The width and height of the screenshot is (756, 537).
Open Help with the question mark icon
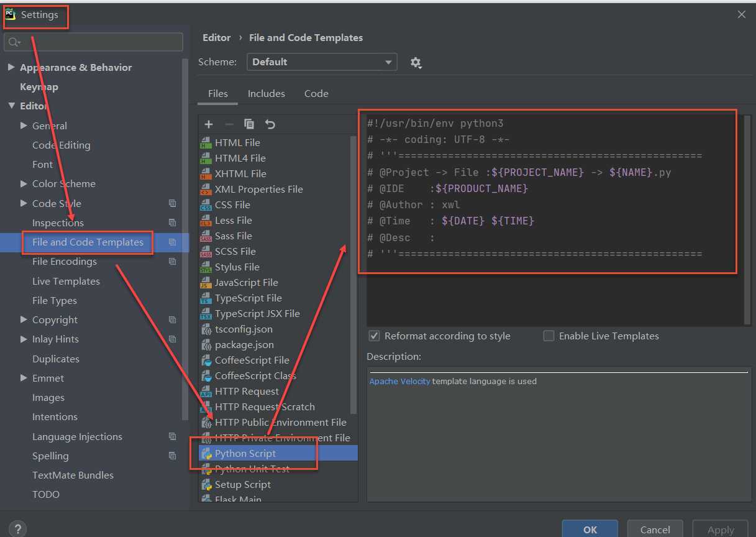(x=18, y=530)
